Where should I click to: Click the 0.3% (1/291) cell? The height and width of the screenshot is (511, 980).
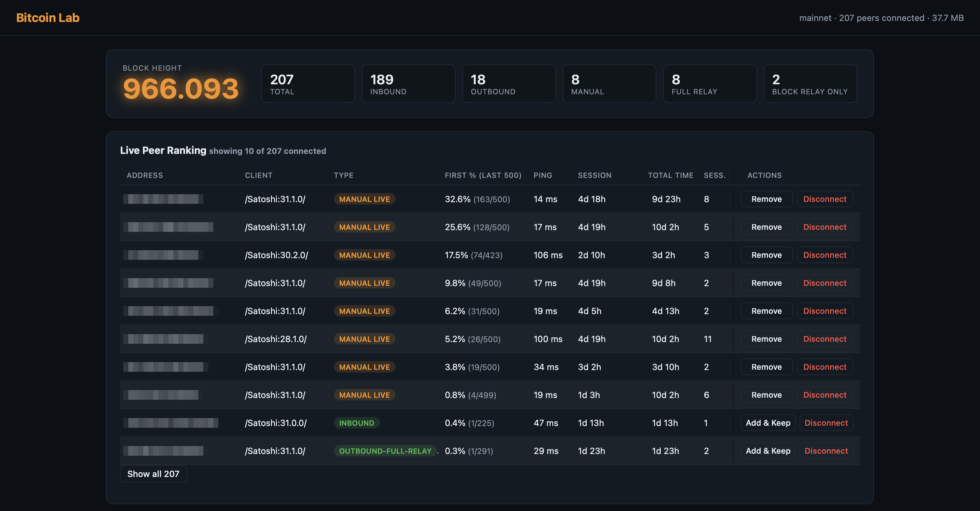click(x=469, y=451)
